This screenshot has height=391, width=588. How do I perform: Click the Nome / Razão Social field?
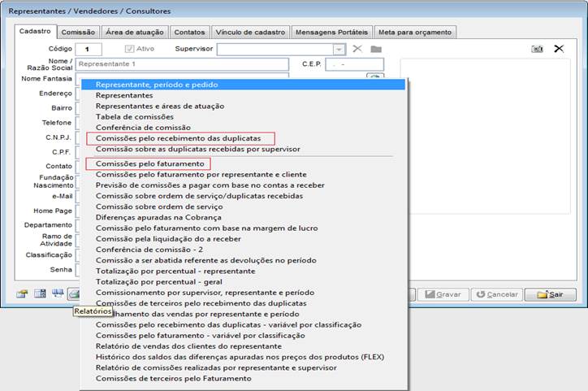point(182,64)
